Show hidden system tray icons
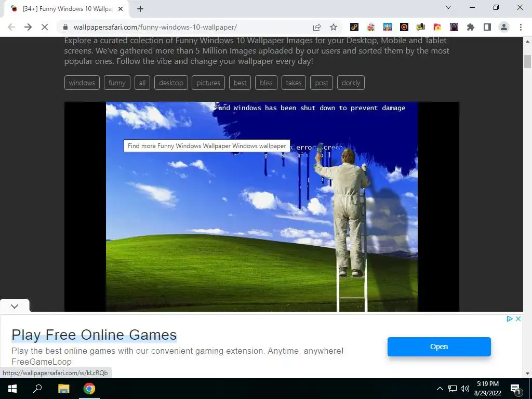 click(440, 389)
